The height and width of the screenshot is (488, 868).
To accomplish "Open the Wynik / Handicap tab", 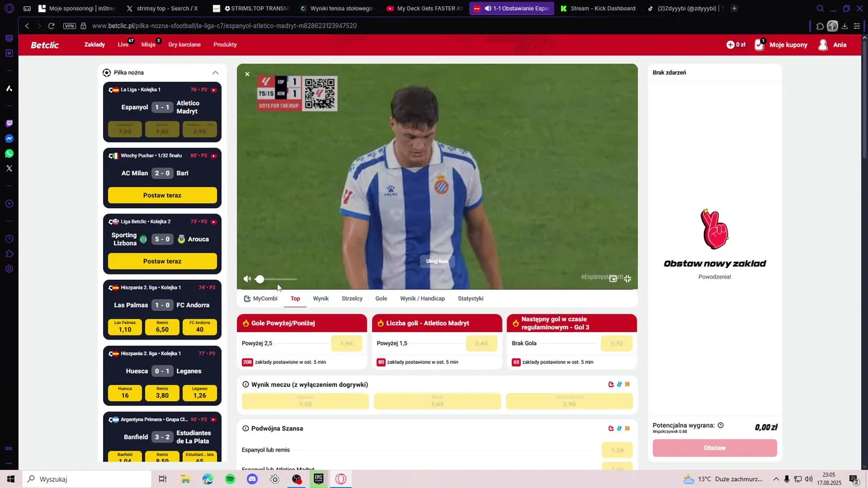I will (422, 298).
